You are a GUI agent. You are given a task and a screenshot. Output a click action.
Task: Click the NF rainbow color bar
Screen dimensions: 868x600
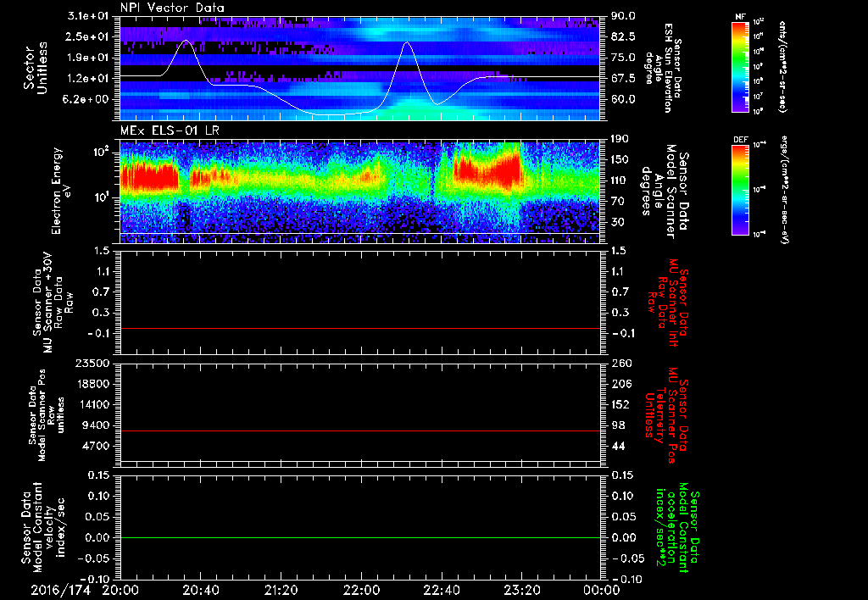pos(740,66)
